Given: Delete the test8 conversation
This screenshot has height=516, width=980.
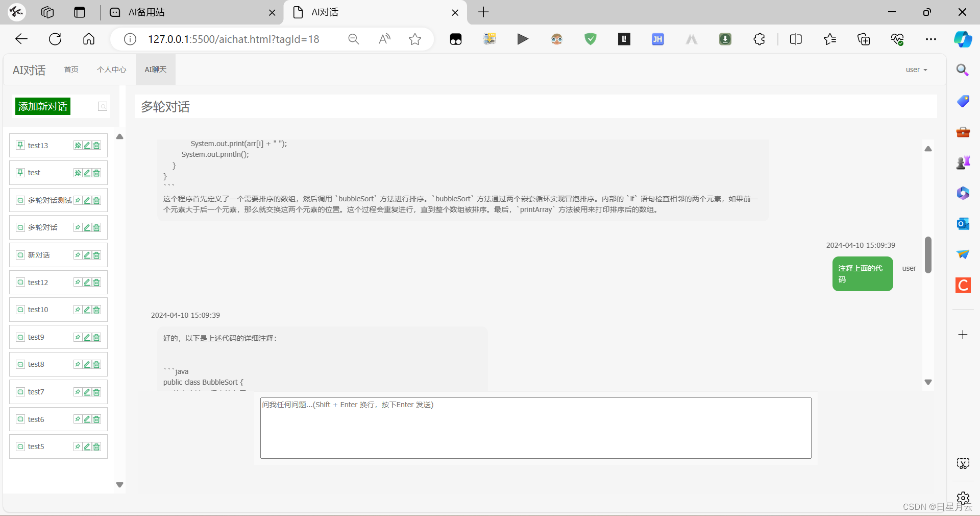Looking at the screenshot, I should pyautogui.click(x=96, y=364).
